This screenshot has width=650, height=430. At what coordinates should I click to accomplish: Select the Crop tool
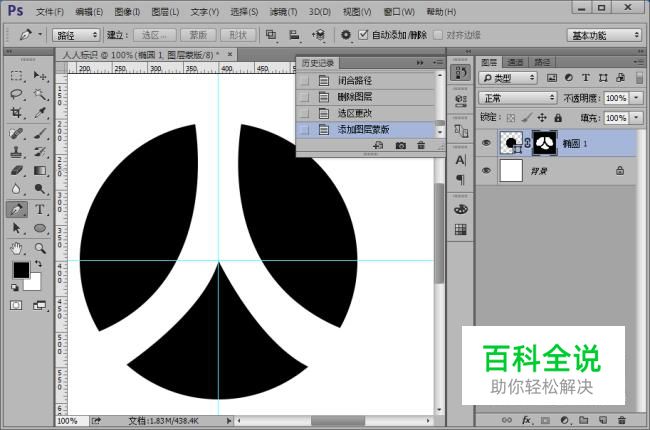pos(16,112)
